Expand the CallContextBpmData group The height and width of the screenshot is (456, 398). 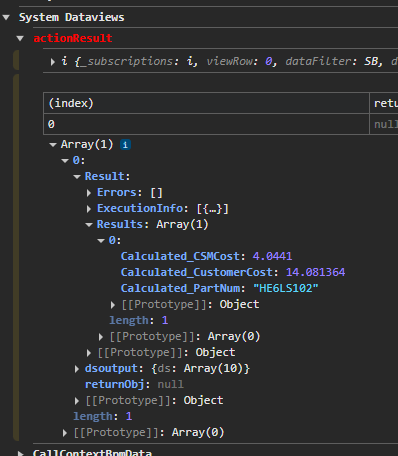click(x=21, y=453)
